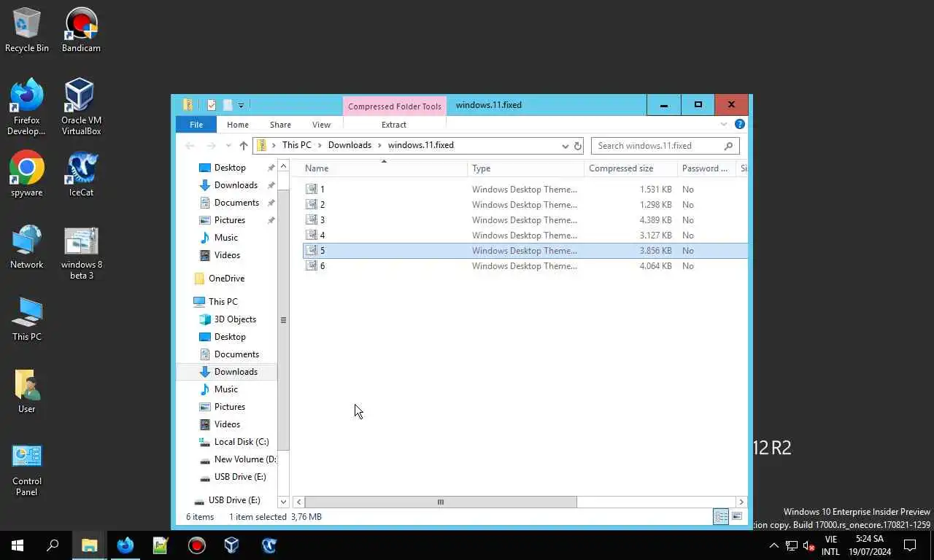The height and width of the screenshot is (560, 934).
Task: Click the Properties quick access toolbar icon
Action: (212, 105)
